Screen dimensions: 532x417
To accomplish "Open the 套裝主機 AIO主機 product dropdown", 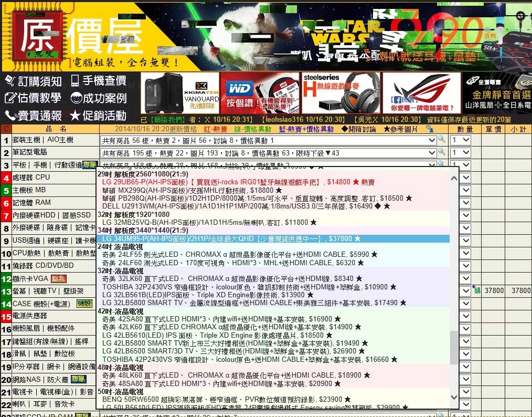I will (268, 140).
